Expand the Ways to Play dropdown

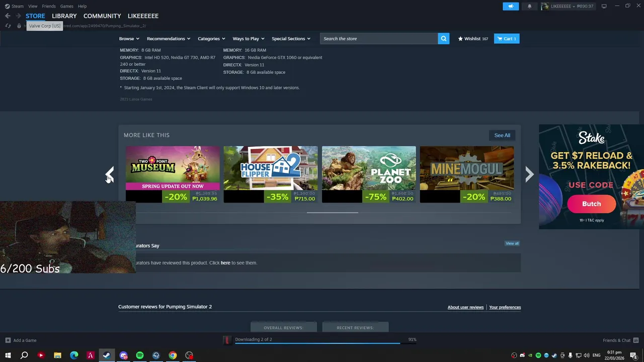248,39
